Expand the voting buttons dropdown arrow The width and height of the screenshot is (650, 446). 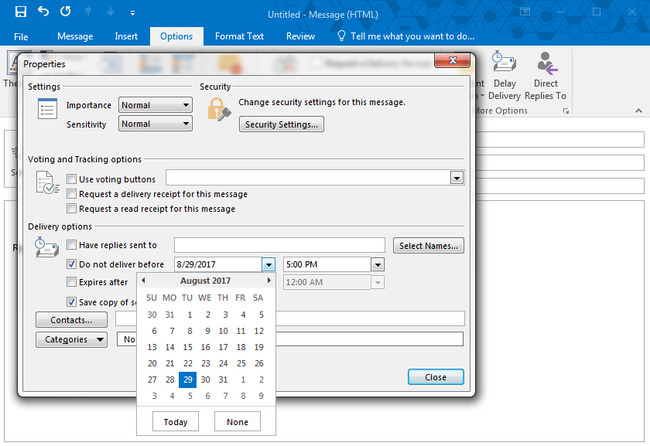tap(456, 178)
